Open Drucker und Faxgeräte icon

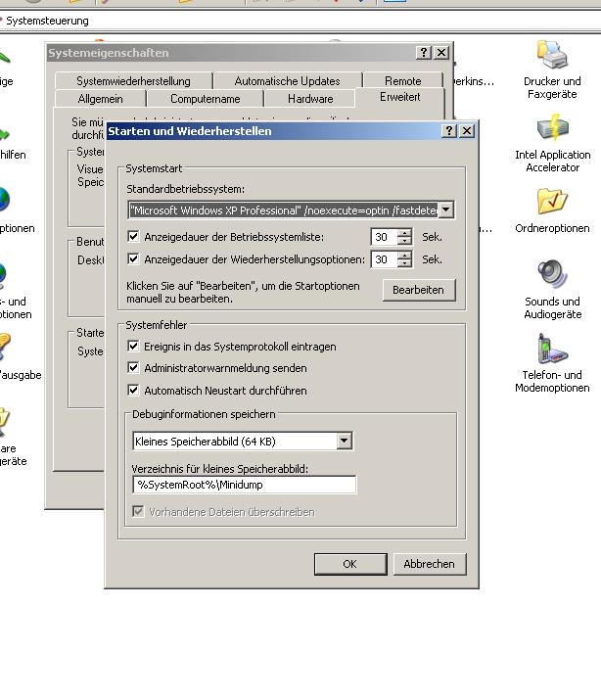point(552,56)
